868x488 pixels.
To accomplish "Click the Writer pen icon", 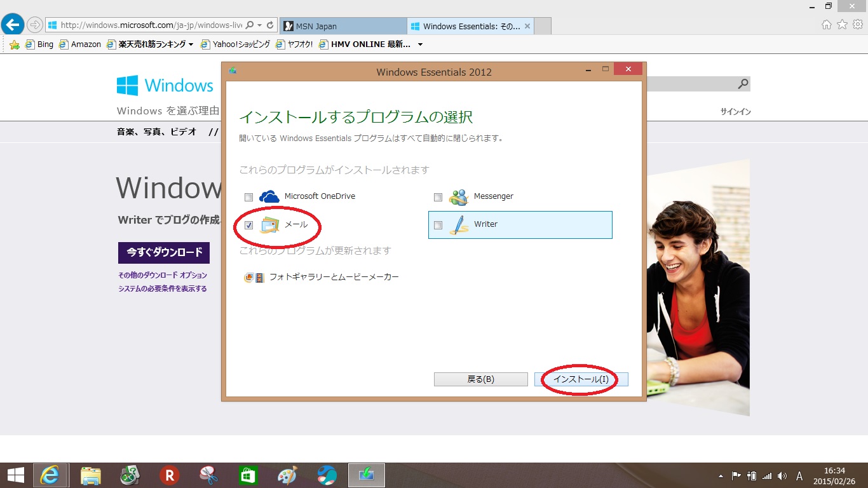I will point(459,225).
